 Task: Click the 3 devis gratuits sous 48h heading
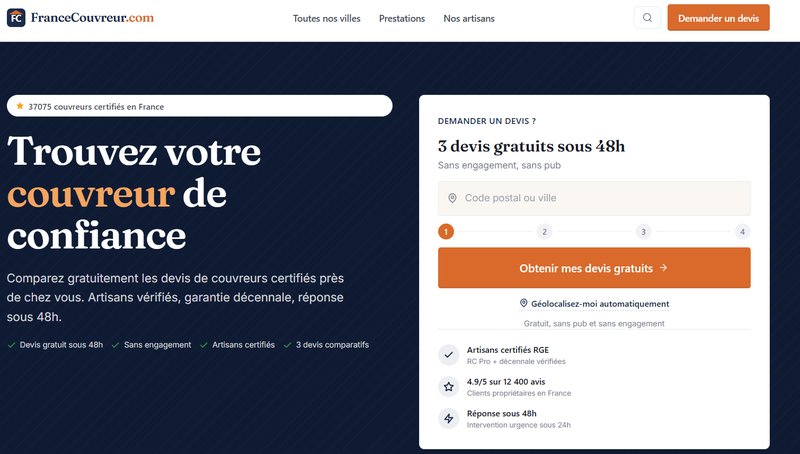click(531, 146)
